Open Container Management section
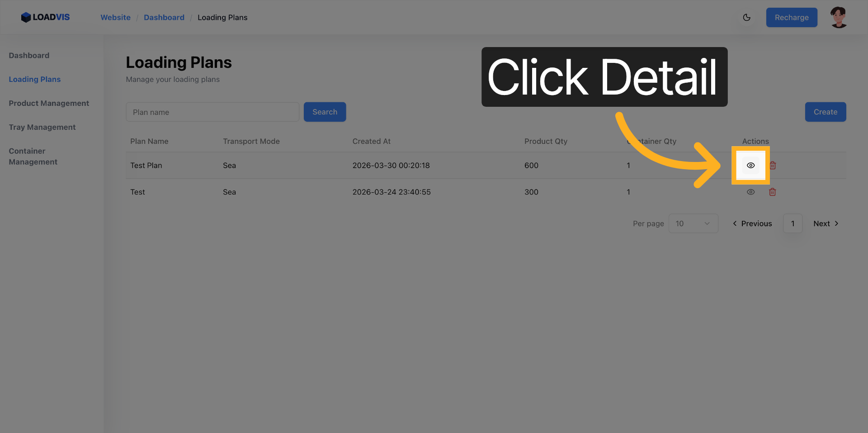 point(33,157)
